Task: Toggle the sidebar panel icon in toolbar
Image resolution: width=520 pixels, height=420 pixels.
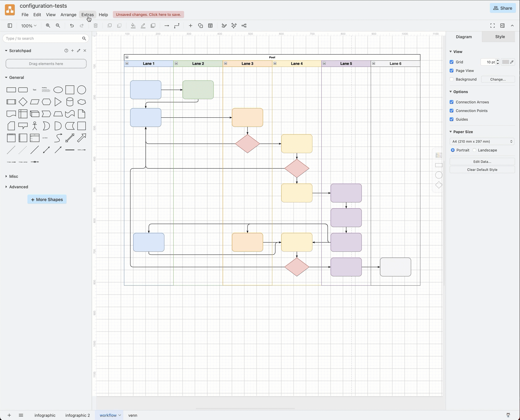Action: (10, 26)
